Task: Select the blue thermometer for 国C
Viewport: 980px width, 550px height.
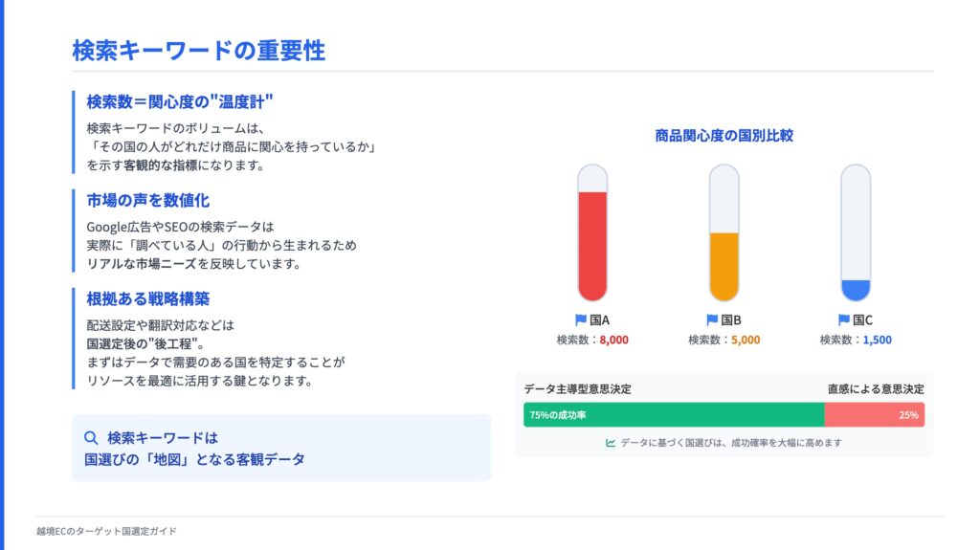Action: (x=856, y=232)
